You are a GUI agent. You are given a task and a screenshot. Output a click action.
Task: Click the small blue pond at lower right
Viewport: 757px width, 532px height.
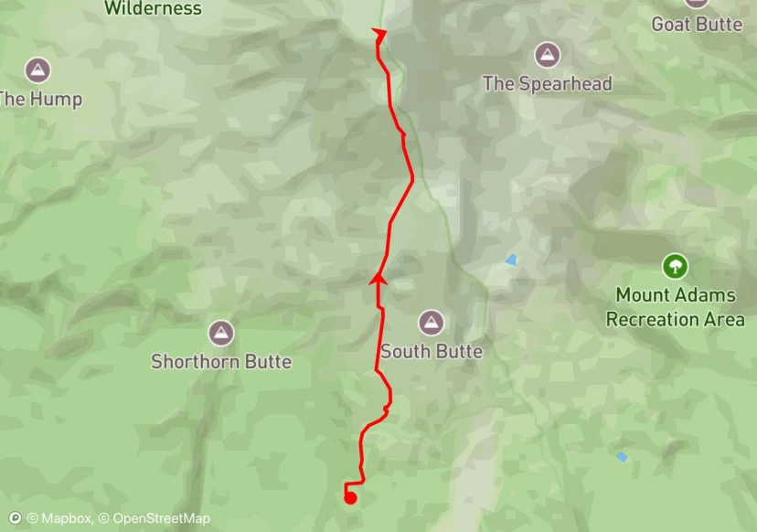coord(622,457)
